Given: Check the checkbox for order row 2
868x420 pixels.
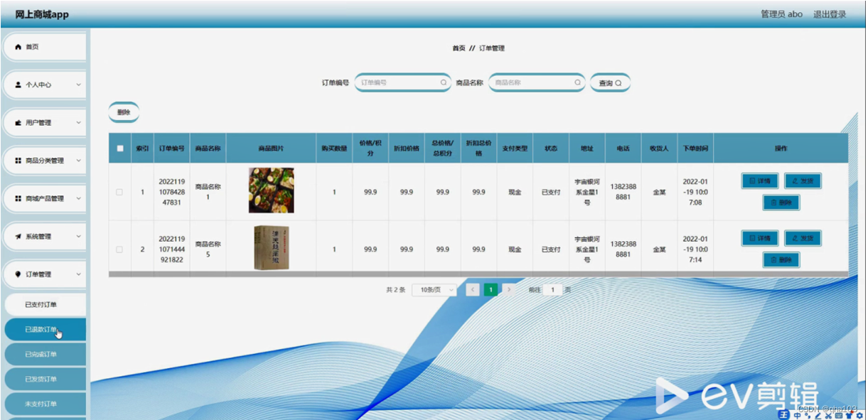Looking at the screenshot, I should [119, 247].
